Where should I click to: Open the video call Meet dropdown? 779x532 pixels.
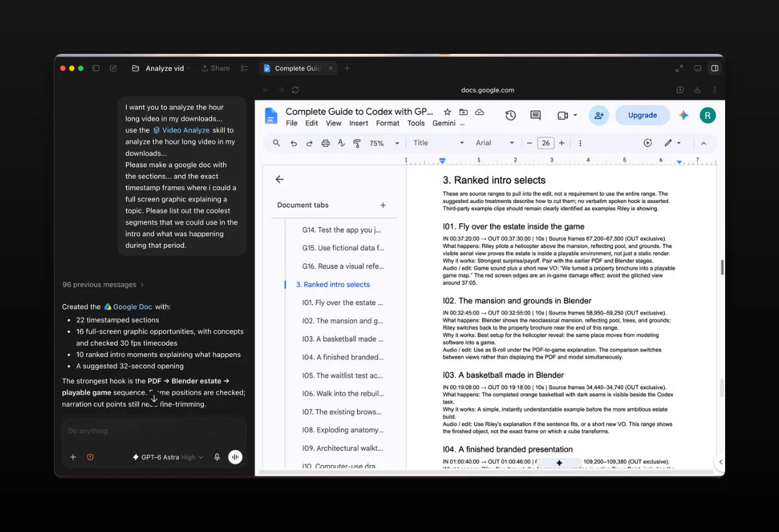(x=567, y=115)
